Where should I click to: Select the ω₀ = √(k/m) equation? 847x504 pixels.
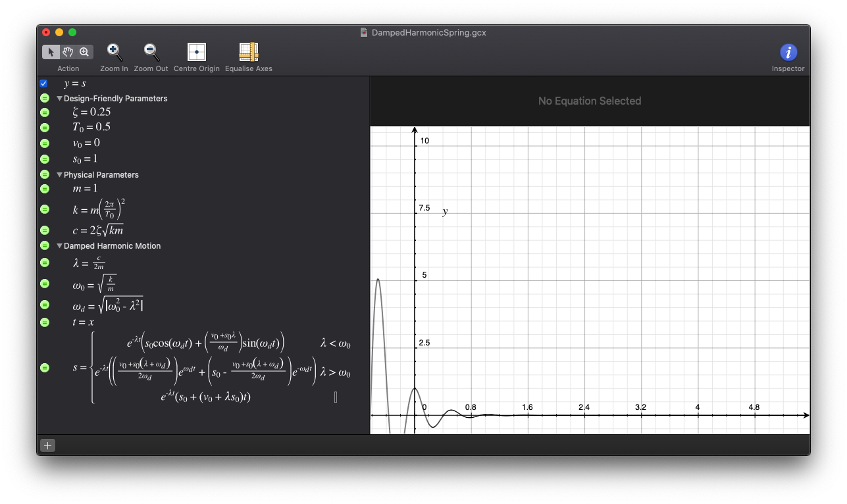click(95, 284)
